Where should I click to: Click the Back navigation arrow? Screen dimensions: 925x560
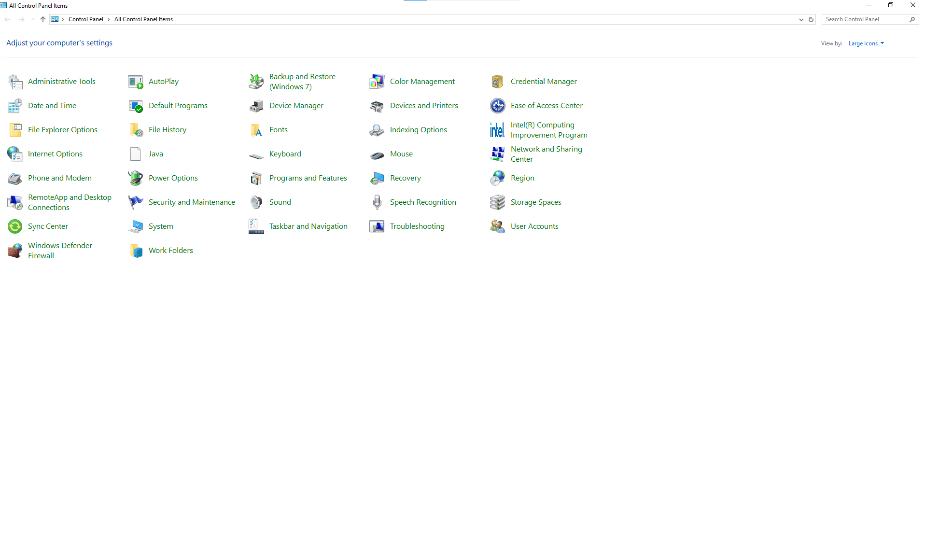(x=8, y=19)
